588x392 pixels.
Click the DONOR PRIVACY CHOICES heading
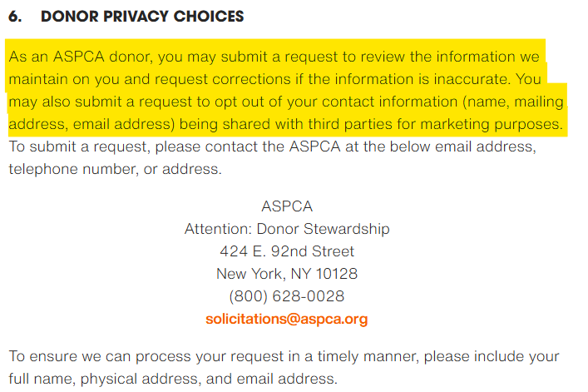pos(142,17)
